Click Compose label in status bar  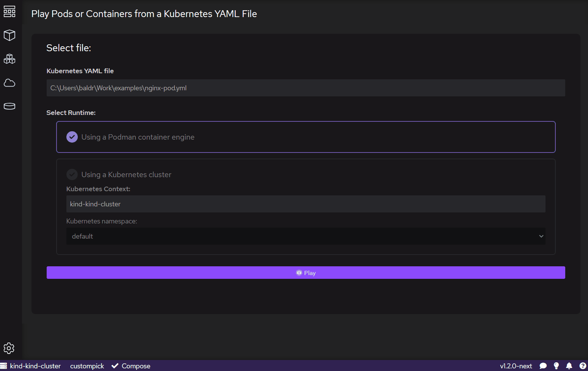click(x=136, y=366)
